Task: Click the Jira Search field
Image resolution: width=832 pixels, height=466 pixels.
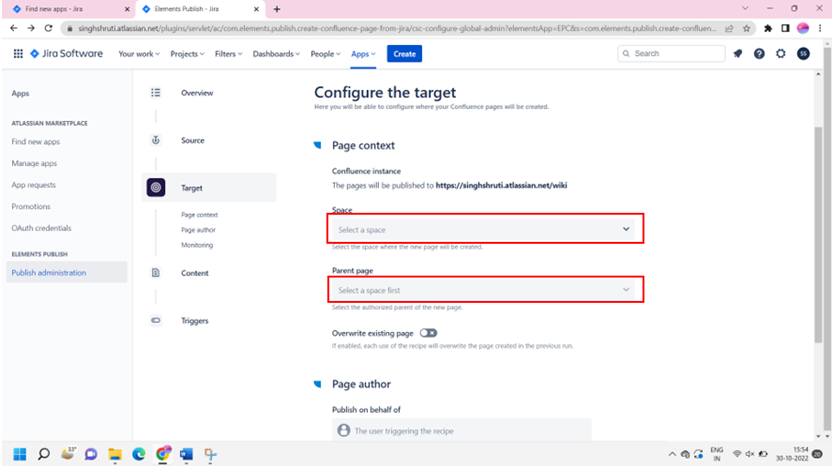Action: (x=671, y=54)
